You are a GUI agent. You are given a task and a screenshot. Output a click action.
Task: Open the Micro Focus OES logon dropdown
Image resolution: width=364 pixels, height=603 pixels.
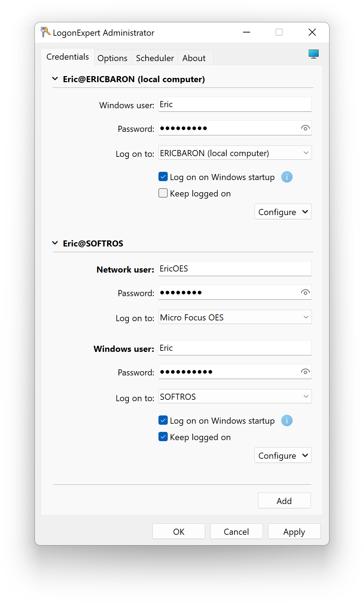[x=235, y=317]
